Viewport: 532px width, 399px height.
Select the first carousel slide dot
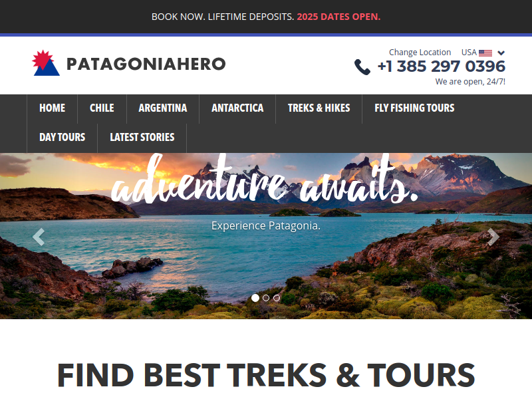(255, 298)
